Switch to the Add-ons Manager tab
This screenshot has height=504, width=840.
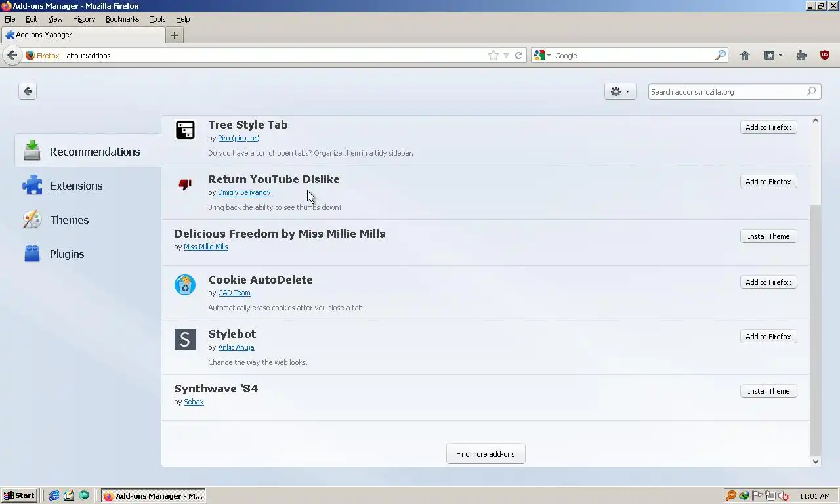[82, 35]
